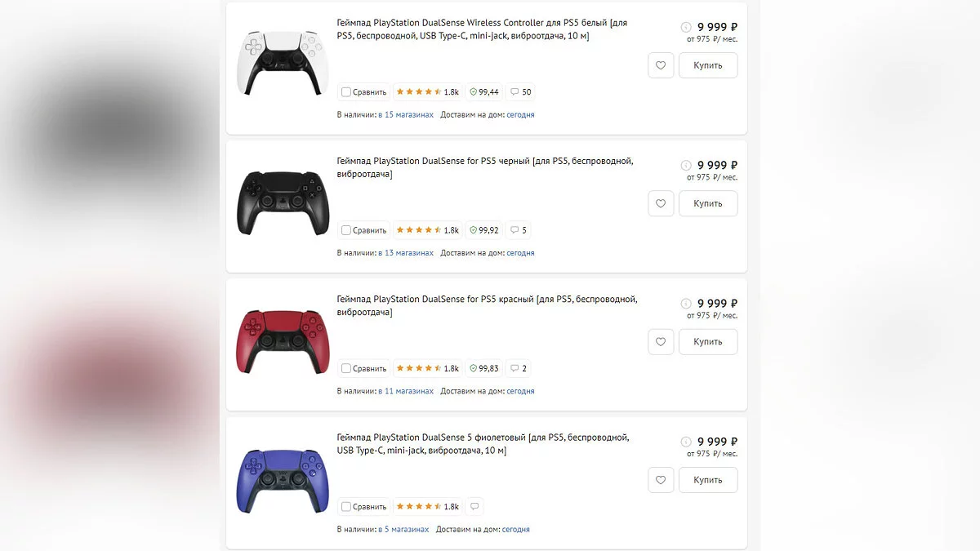The image size is (980, 551).
Task: Open comments icon for purple DualSense
Action: (474, 507)
